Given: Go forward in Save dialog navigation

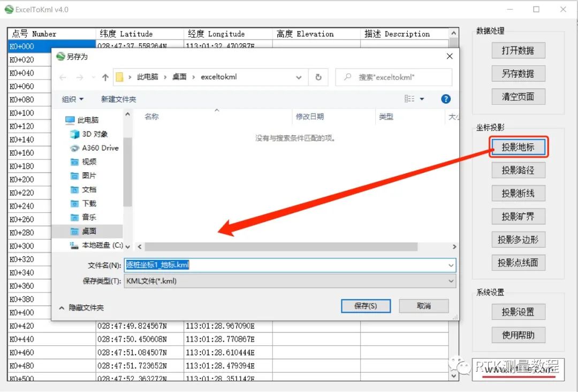Looking at the screenshot, I should [80, 78].
